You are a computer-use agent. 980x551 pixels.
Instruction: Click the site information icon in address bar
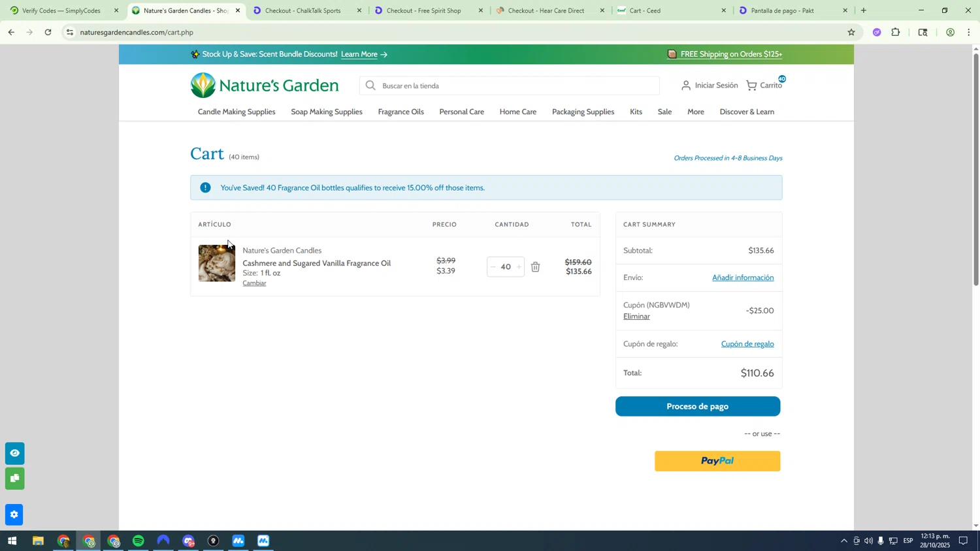coord(70,32)
